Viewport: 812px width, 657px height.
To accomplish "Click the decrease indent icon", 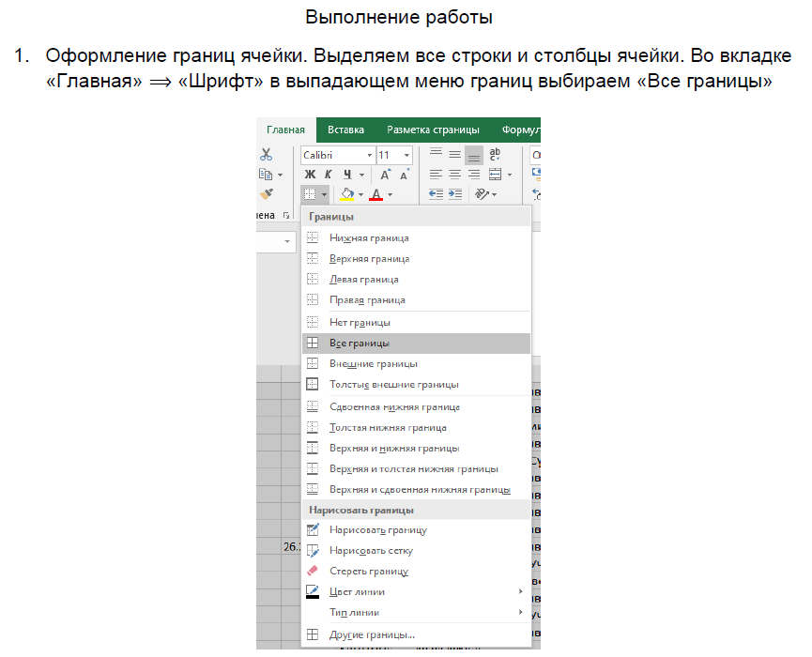I will 436,194.
